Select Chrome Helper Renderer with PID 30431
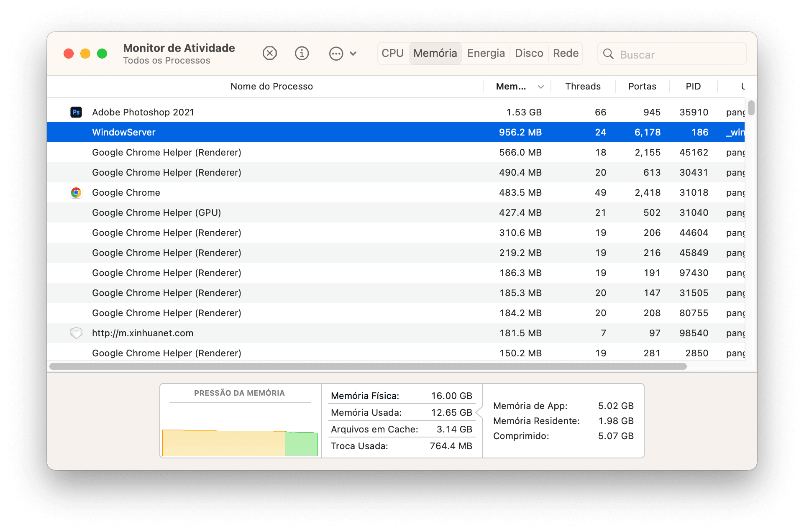 (396, 172)
